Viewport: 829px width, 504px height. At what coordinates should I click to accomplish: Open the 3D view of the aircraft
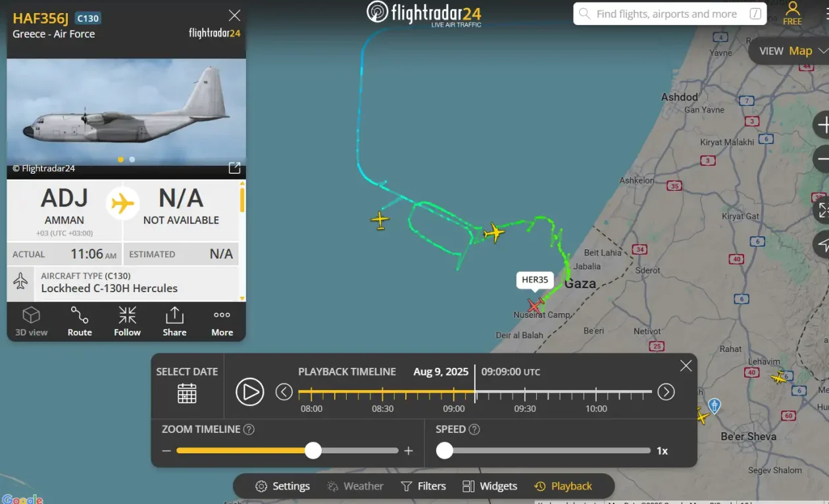click(x=32, y=321)
